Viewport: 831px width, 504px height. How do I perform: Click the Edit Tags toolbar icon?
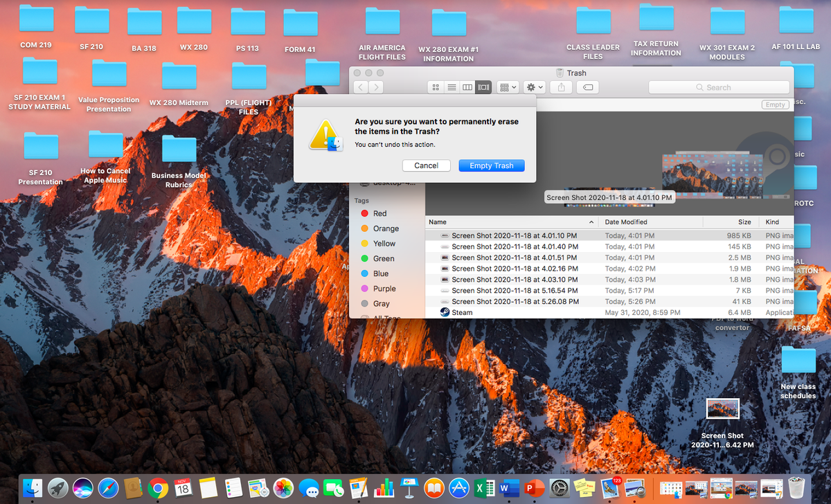[586, 87]
